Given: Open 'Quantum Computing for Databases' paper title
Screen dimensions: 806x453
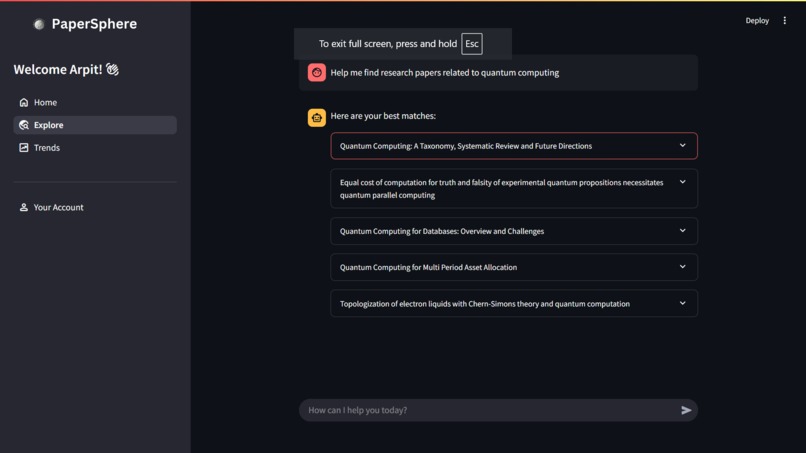Looking at the screenshot, I should click(442, 231).
